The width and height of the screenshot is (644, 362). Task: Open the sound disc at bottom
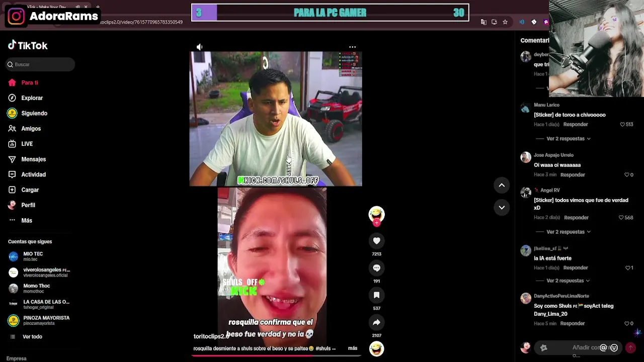tap(376, 348)
